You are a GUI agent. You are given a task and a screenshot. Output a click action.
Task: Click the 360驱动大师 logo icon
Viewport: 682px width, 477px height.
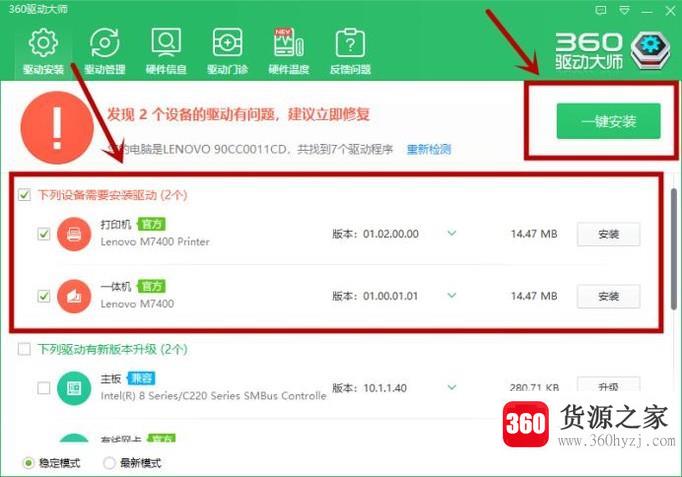(650, 51)
